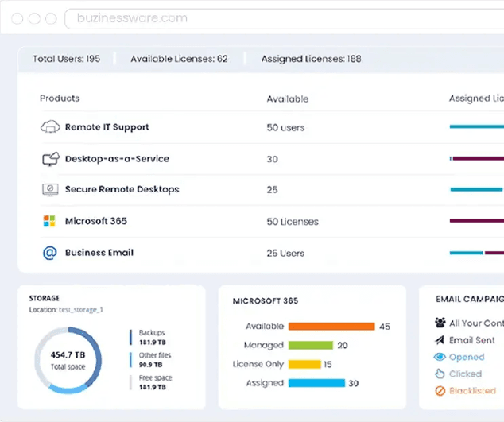Open the Remote IT Support product
Viewport: 504px width, 422px height.
click(x=107, y=127)
